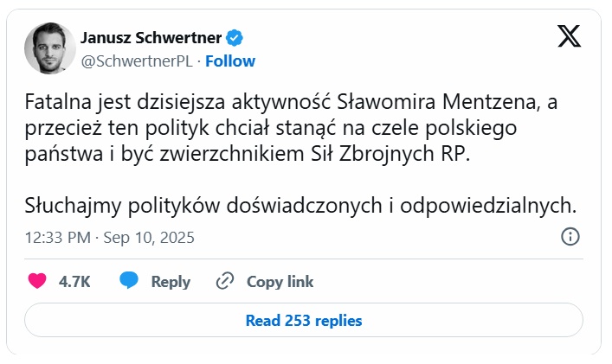
Task: Click the chain link icon
Action: point(225,281)
